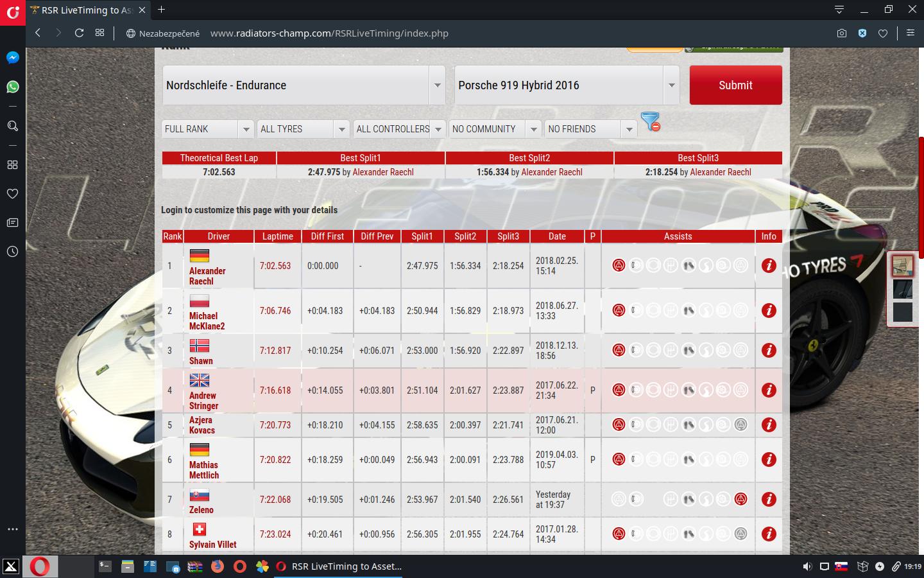Click pedals assist icon in Shawn's row
The width and height of the screenshot is (924, 578).
[689, 350]
